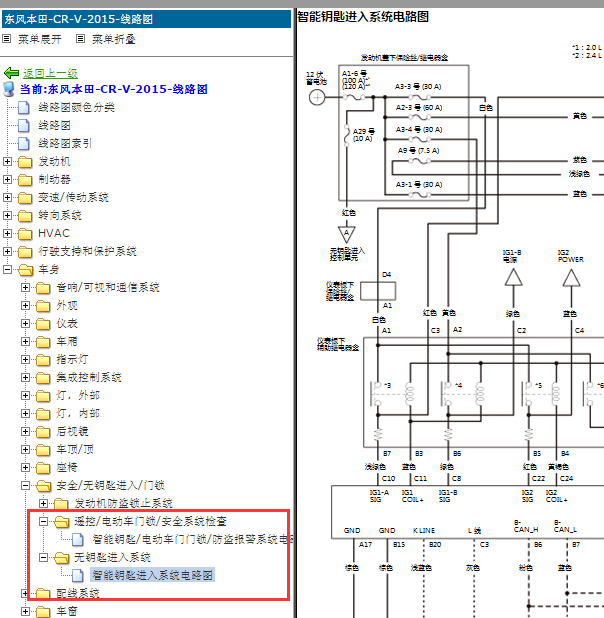Expand the 车顶/顶 folder node
The image size is (604, 618).
pyautogui.click(x=25, y=450)
